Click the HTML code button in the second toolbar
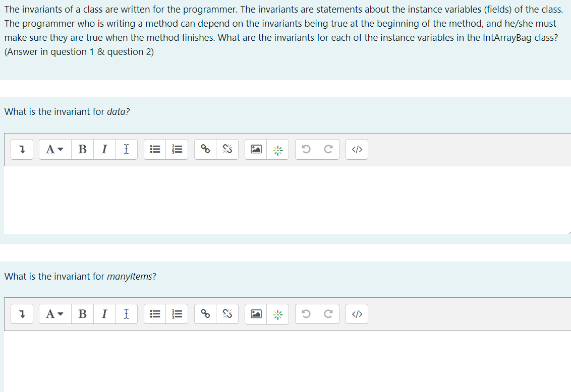This screenshot has height=392, width=571. pyautogui.click(x=357, y=314)
